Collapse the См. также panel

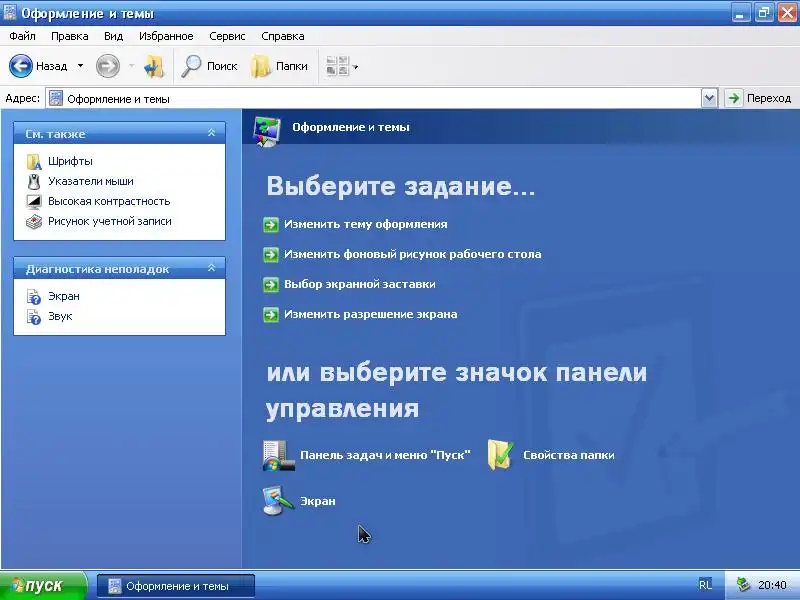(x=211, y=133)
